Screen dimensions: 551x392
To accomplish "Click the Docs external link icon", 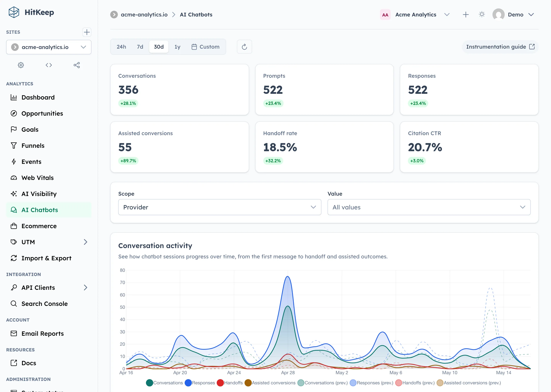I will coord(14,363).
